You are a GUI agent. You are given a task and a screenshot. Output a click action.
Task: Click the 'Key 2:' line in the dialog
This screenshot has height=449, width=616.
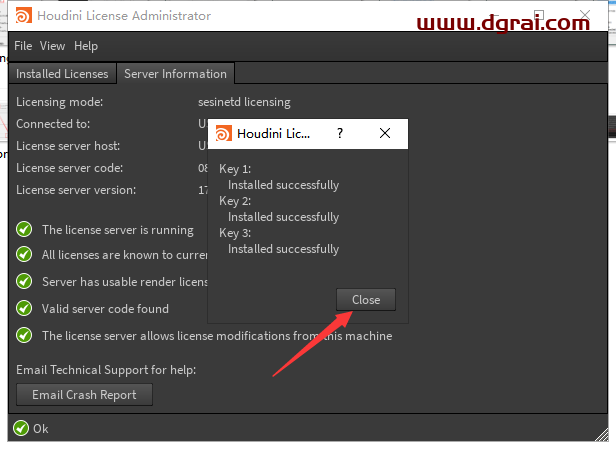tap(235, 201)
